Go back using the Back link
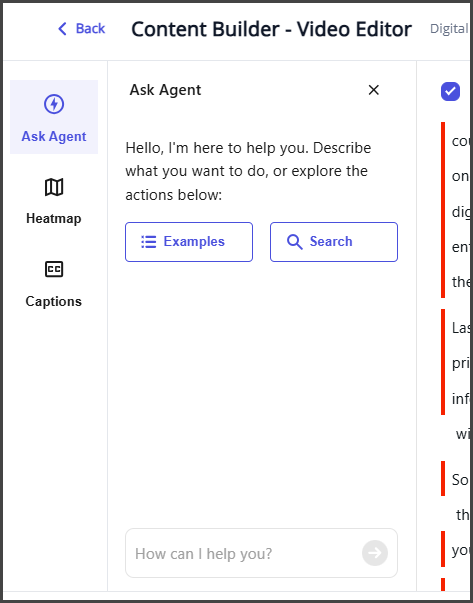This screenshot has height=603, width=473. point(81,28)
